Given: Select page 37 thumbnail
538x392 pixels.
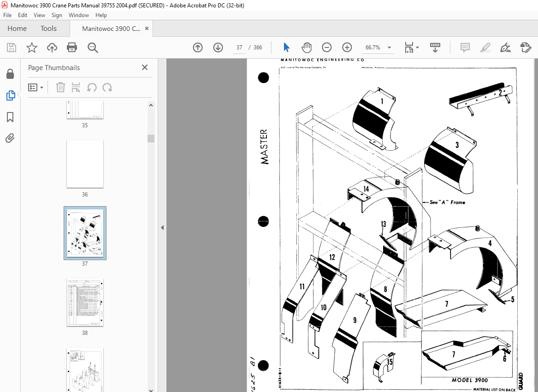Looking at the screenshot, I should click(x=85, y=233).
